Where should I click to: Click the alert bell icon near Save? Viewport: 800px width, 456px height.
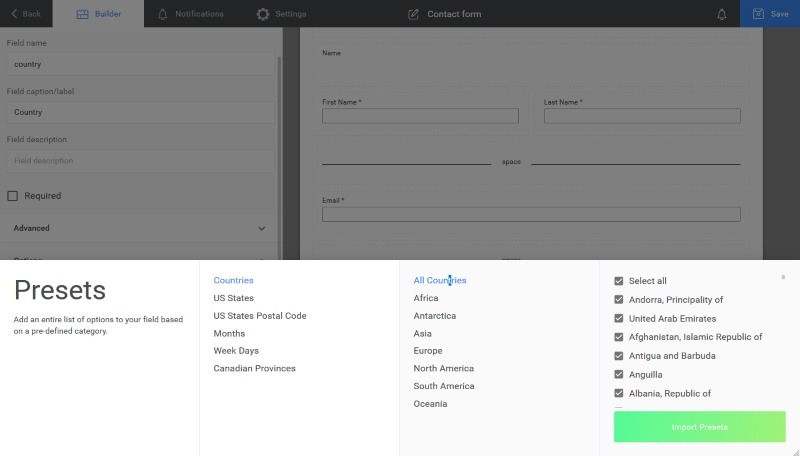click(x=722, y=14)
